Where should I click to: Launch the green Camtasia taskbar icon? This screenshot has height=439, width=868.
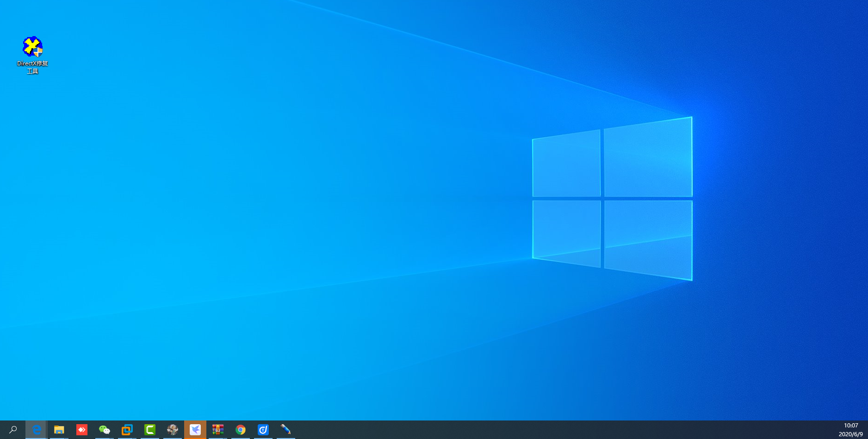point(149,430)
